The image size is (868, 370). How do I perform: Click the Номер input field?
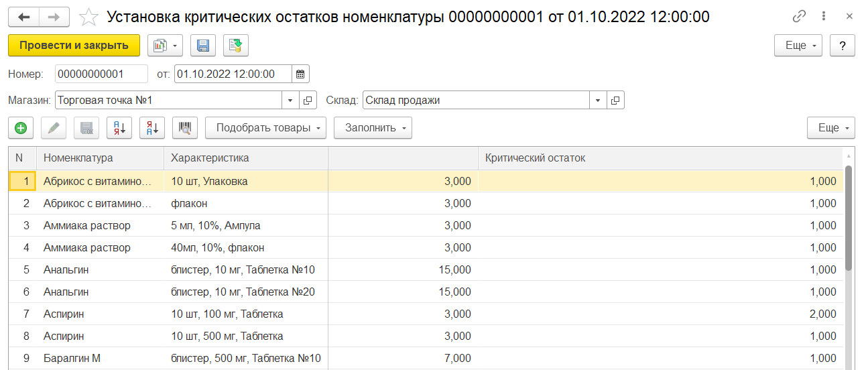click(101, 74)
